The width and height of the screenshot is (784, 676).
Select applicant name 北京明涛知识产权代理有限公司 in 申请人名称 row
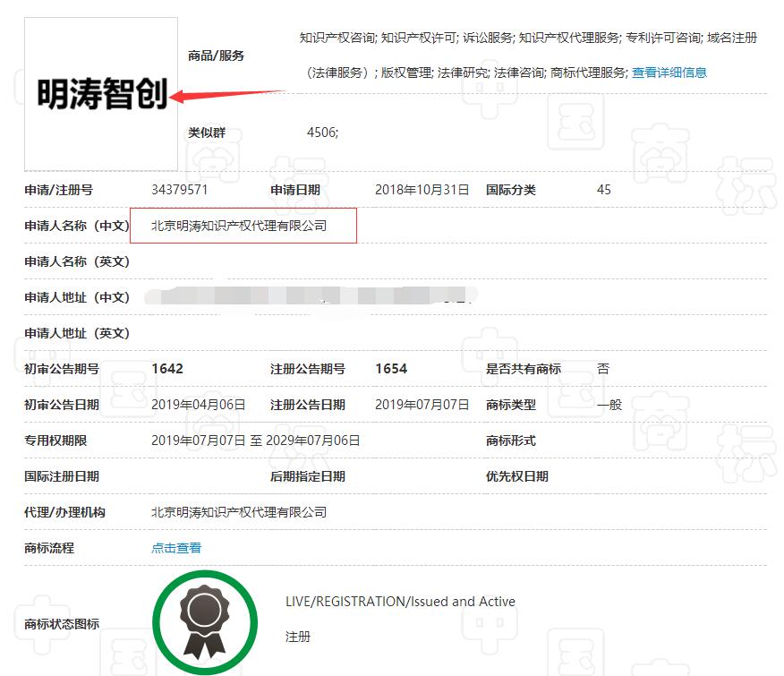[239, 226]
